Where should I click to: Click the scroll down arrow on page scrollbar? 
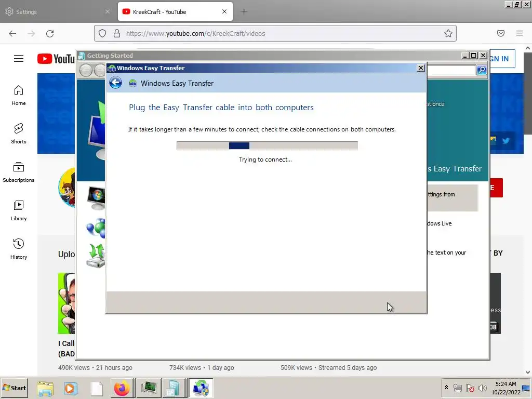[528, 372]
